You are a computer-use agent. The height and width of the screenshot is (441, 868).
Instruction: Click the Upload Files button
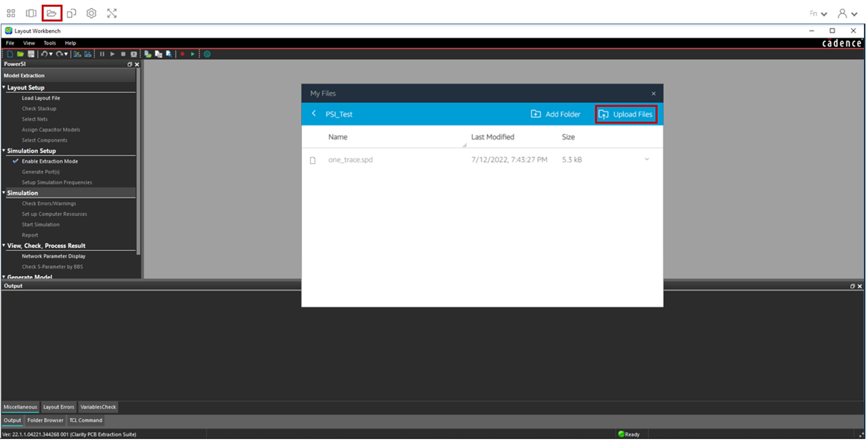coord(625,114)
